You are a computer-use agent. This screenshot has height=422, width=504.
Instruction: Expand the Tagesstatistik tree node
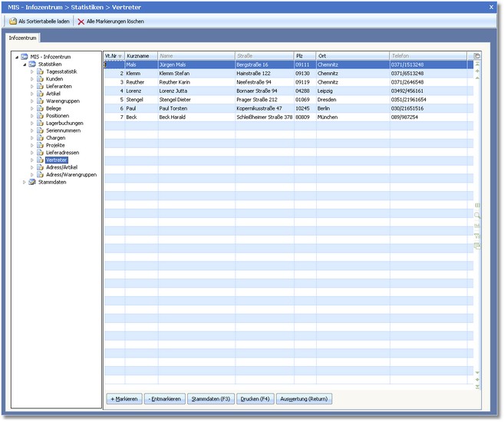32,71
